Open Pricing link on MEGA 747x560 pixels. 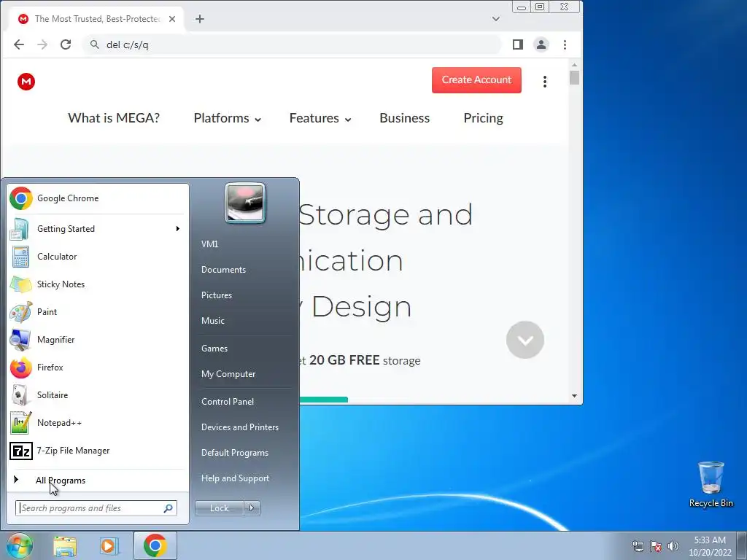pos(483,118)
